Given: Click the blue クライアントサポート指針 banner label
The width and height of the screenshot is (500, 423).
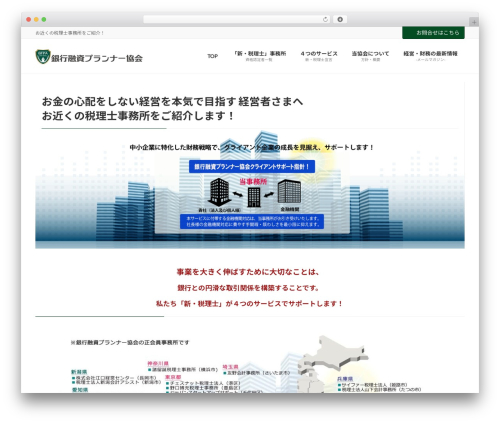Looking at the screenshot, I should point(252,167).
